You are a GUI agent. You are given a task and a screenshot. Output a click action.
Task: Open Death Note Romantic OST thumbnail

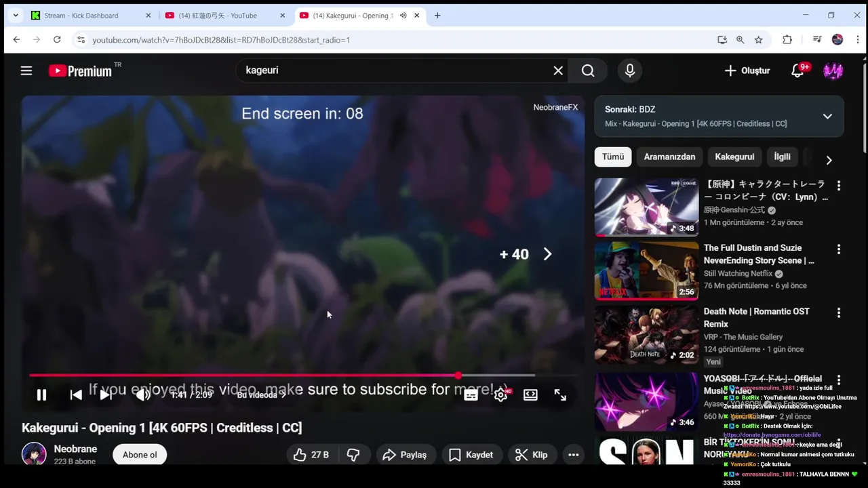click(x=646, y=334)
